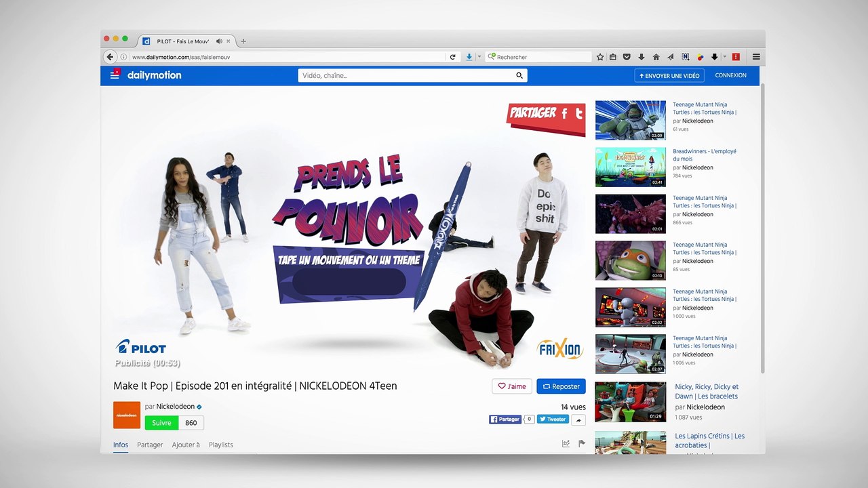Viewport: 868px width, 488px height.
Task: Open the Ajouter à tab
Action: (186, 445)
